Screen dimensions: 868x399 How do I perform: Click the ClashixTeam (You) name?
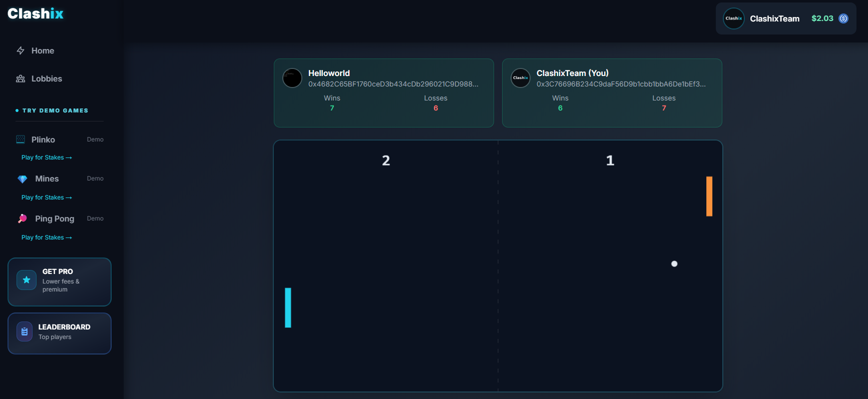coord(573,73)
